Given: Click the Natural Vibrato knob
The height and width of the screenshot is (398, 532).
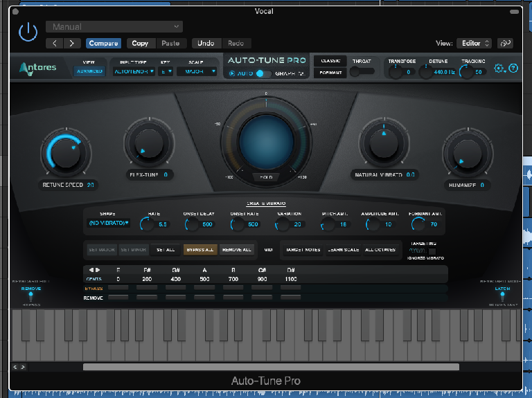Looking at the screenshot, I should pyautogui.click(x=384, y=143).
